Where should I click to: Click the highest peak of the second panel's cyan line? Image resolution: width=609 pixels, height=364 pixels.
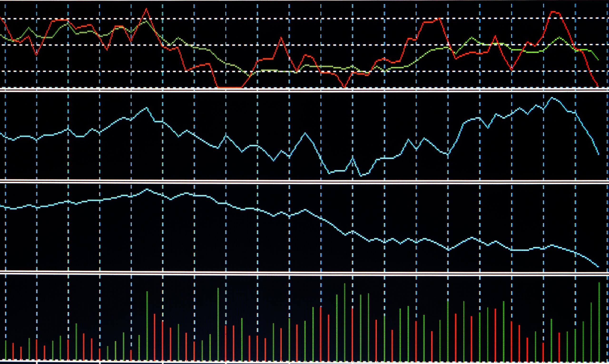pos(552,98)
